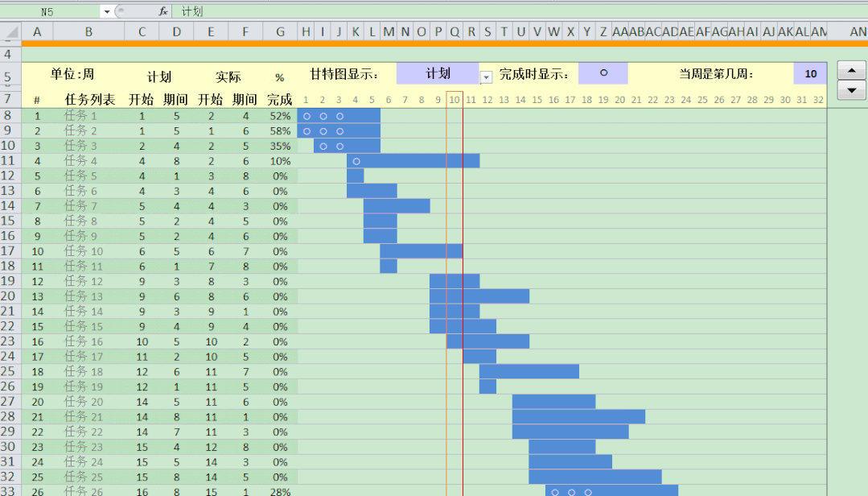
Task: Open the 甘特图显示 dropdown arrow
Action: pos(485,77)
